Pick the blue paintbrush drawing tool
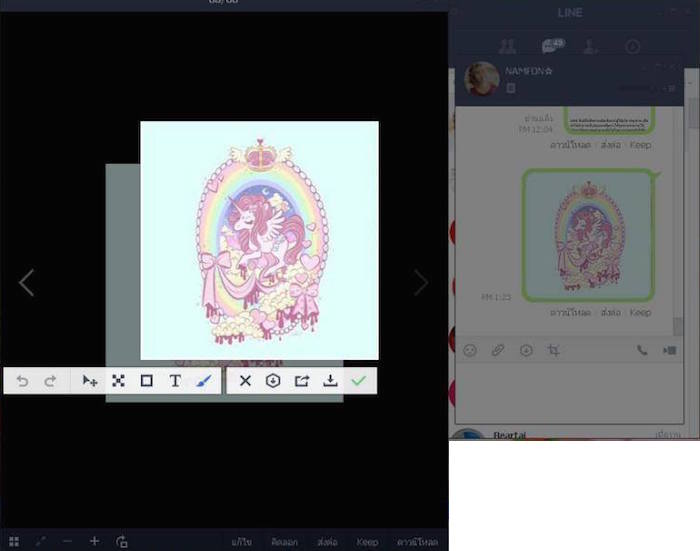700x551 pixels. tap(204, 381)
